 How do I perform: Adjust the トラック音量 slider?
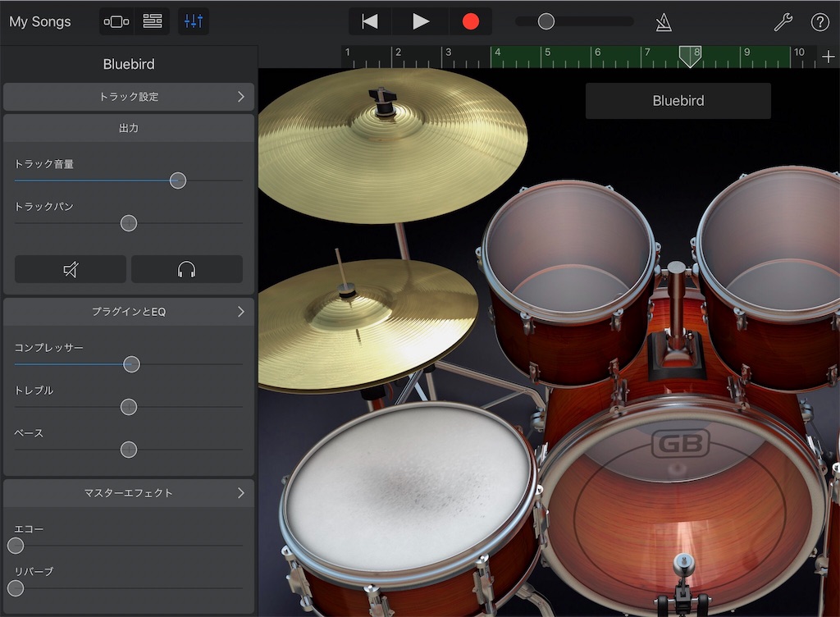(x=178, y=181)
